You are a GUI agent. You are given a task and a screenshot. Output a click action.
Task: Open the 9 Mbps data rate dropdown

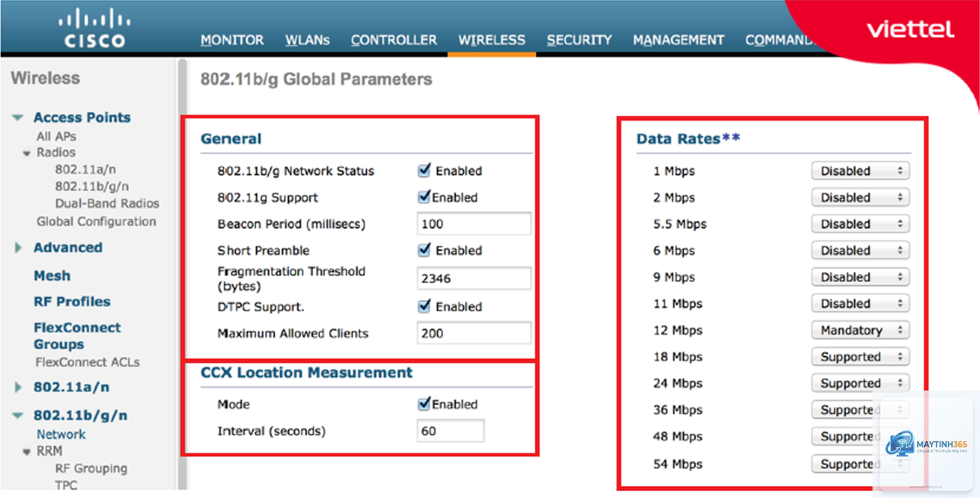click(860, 277)
